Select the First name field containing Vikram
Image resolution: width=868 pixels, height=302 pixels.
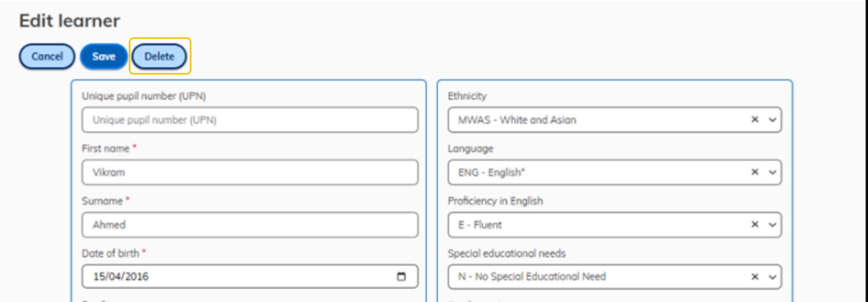[250, 172]
